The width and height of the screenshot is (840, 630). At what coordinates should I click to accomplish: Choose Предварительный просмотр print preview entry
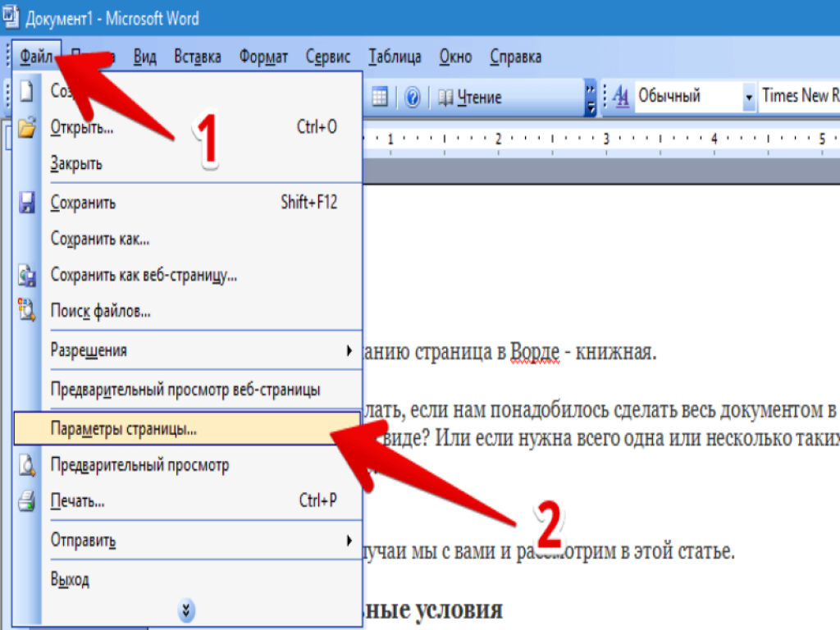click(188, 465)
